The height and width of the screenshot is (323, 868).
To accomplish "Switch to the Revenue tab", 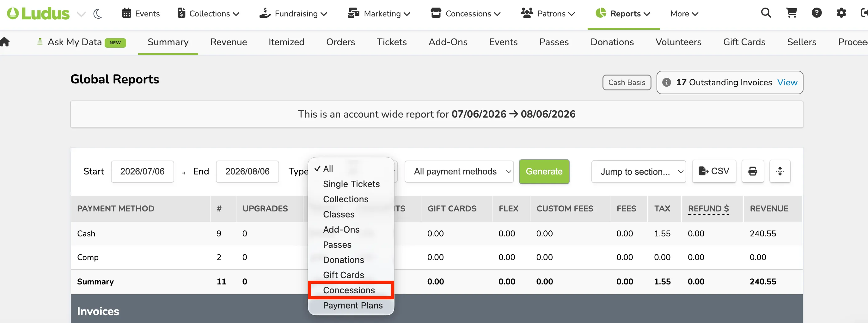I will pos(229,42).
